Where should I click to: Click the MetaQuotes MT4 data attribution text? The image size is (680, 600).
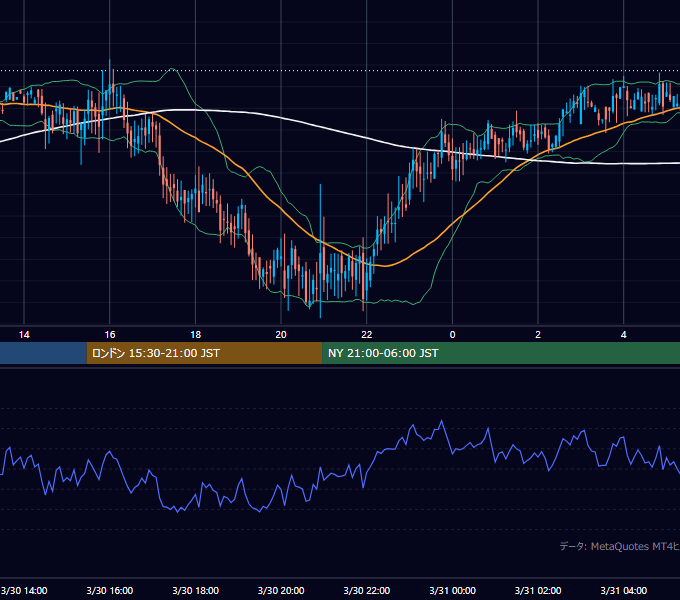(620, 546)
